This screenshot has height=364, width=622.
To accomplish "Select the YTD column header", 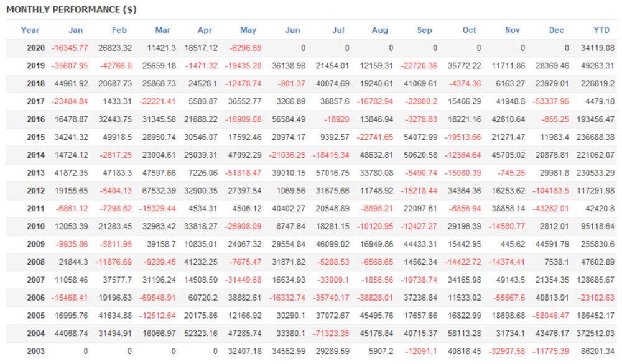I will [x=601, y=30].
